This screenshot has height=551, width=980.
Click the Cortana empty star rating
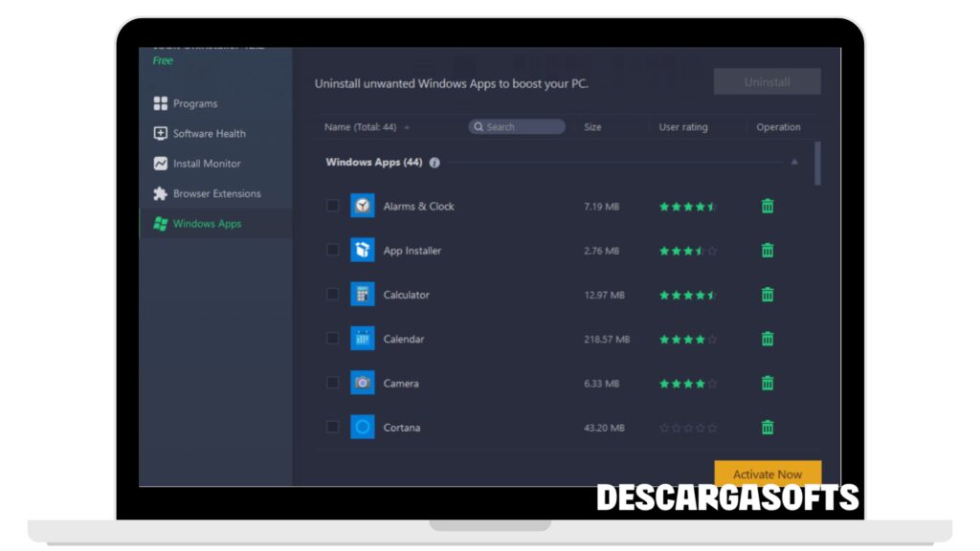click(x=687, y=428)
